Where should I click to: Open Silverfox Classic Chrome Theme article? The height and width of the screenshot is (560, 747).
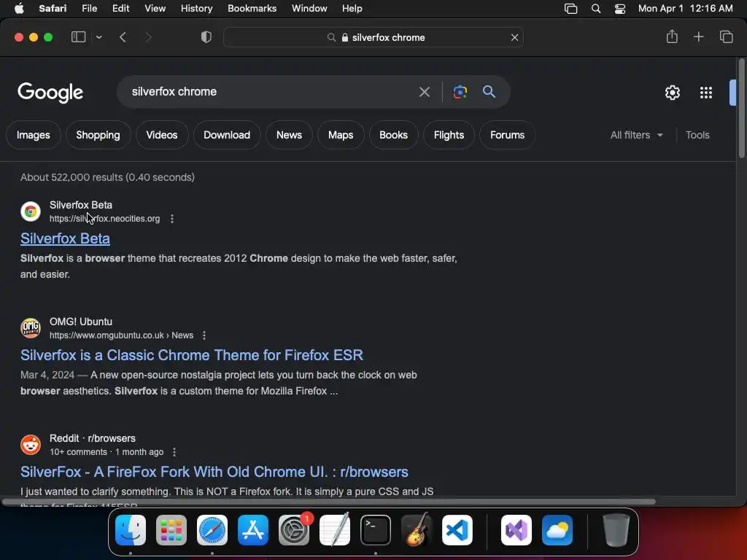192,355
